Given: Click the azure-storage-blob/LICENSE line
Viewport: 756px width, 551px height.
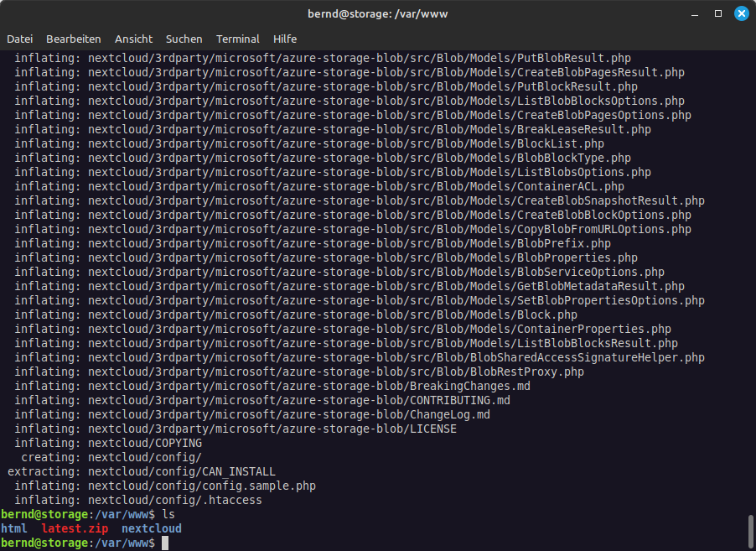Looking at the screenshot, I should 236,429.
